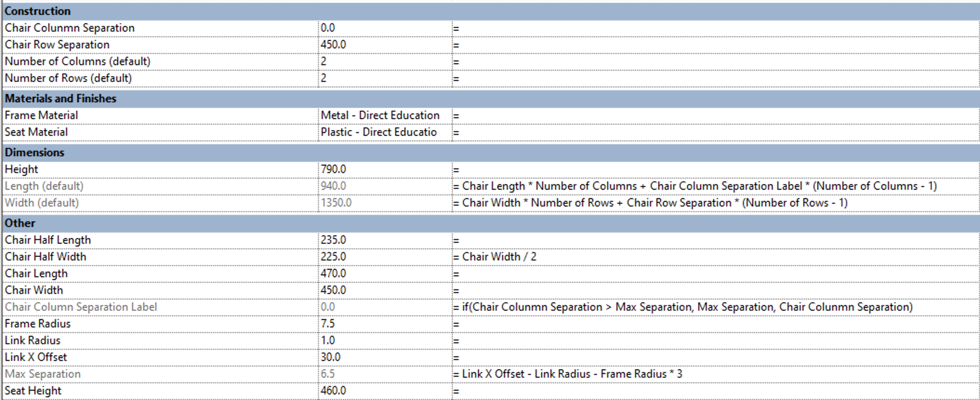Click the Number of Columns value cell
Image resolution: width=980 pixels, height=400 pixels.
[385, 61]
